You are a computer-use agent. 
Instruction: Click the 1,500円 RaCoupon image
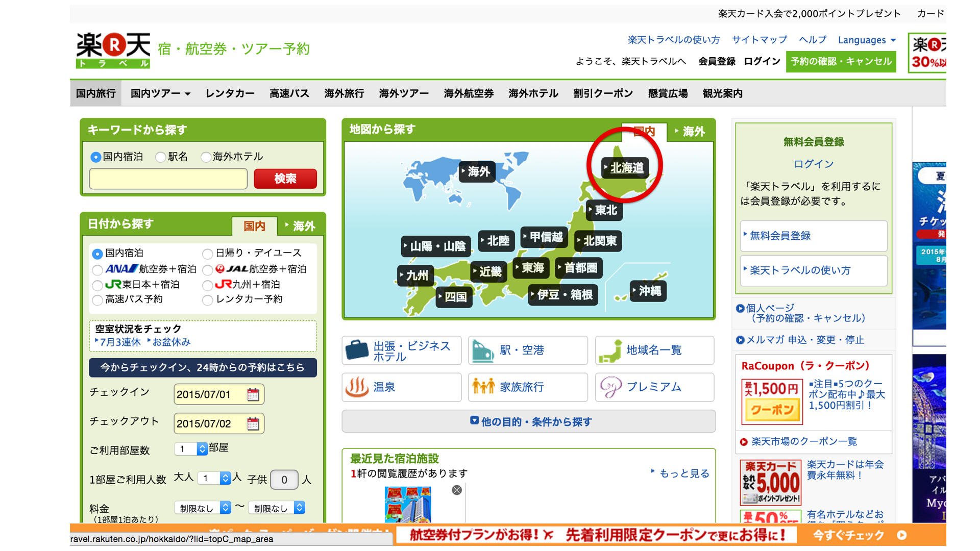click(772, 402)
